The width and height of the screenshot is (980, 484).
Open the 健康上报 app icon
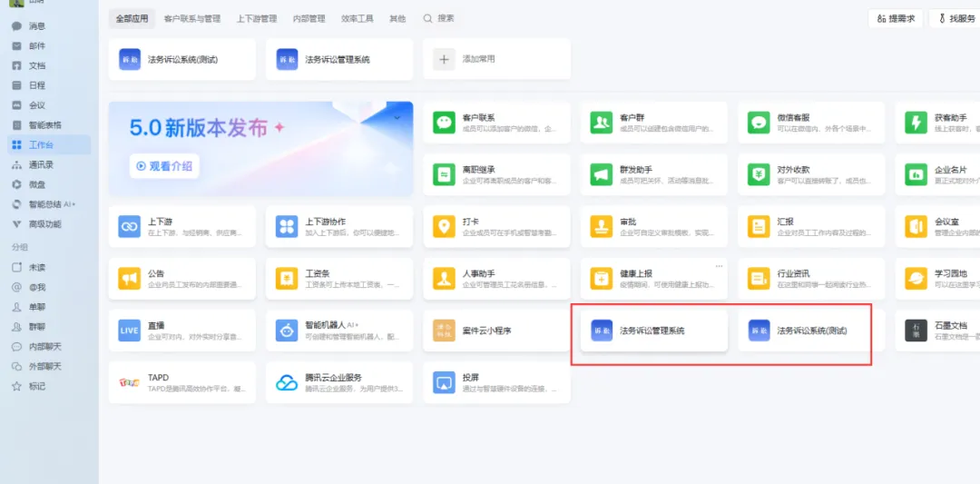point(602,278)
